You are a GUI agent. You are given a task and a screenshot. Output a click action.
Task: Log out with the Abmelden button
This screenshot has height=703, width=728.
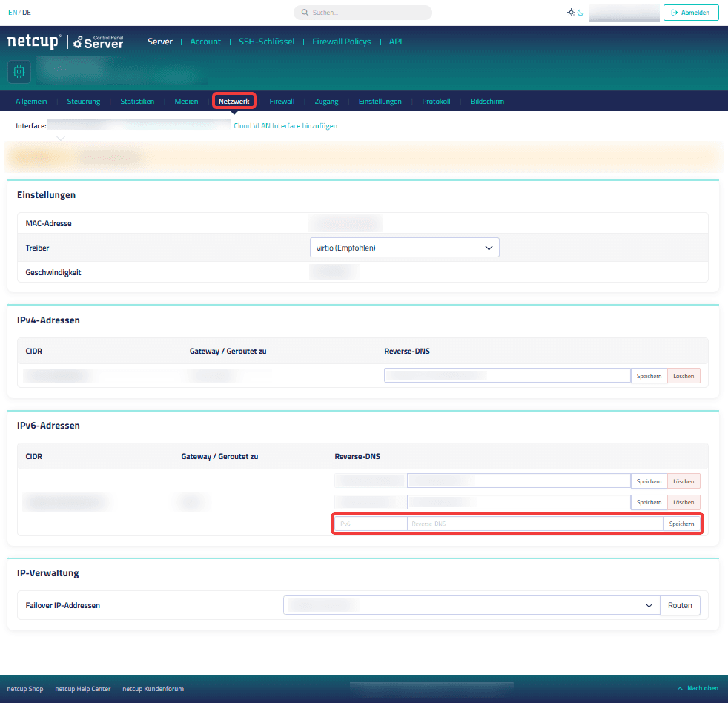pyautogui.click(x=691, y=13)
